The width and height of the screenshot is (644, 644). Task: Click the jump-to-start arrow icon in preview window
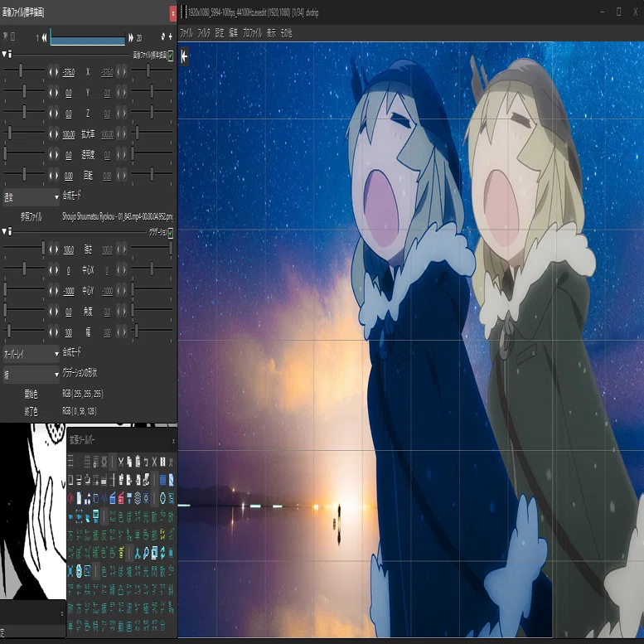[184, 56]
